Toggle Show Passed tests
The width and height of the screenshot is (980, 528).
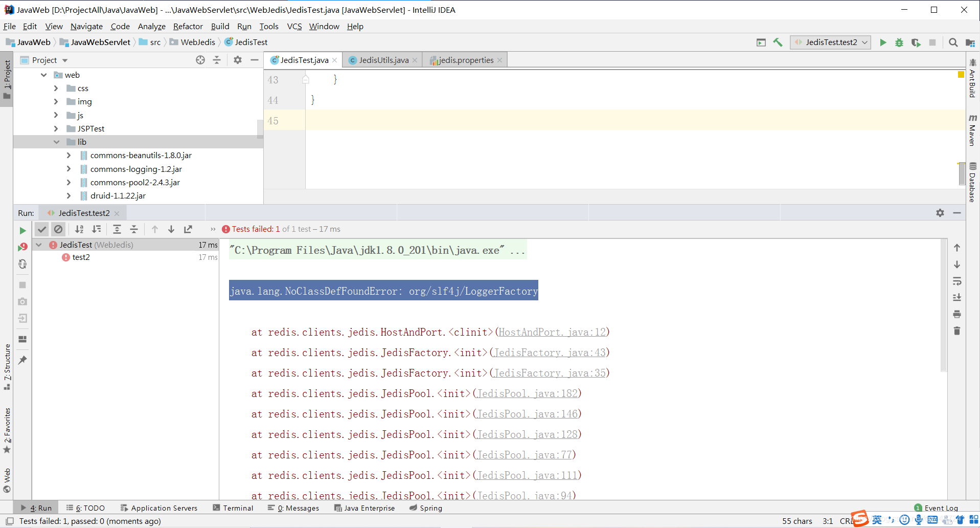42,229
